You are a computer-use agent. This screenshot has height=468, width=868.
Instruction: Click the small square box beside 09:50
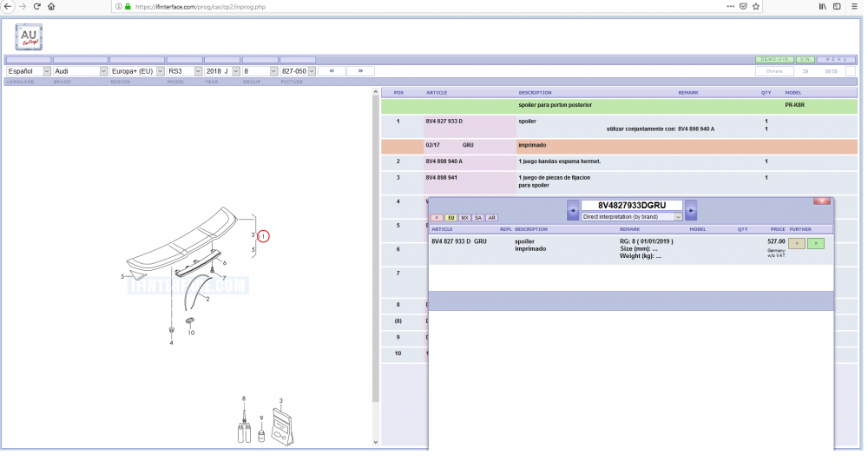click(851, 71)
